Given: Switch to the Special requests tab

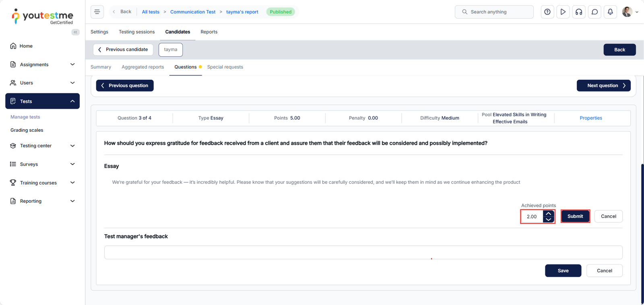Looking at the screenshot, I should point(225,67).
